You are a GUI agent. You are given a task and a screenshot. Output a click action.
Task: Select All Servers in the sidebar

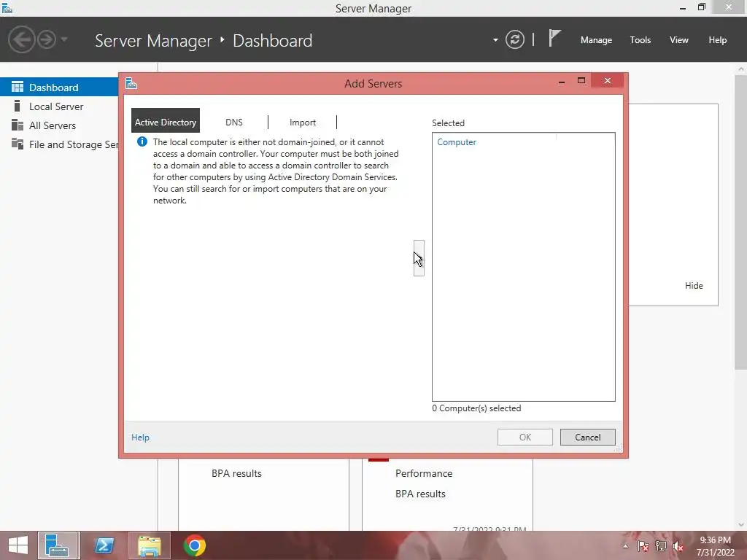tap(59, 125)
